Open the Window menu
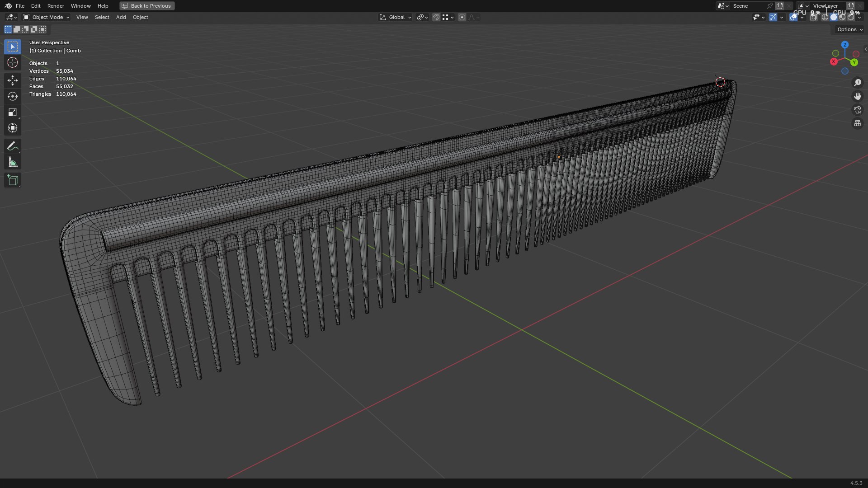Image resolution: width=868 pixels, height=488 pixels. (80, 6)
